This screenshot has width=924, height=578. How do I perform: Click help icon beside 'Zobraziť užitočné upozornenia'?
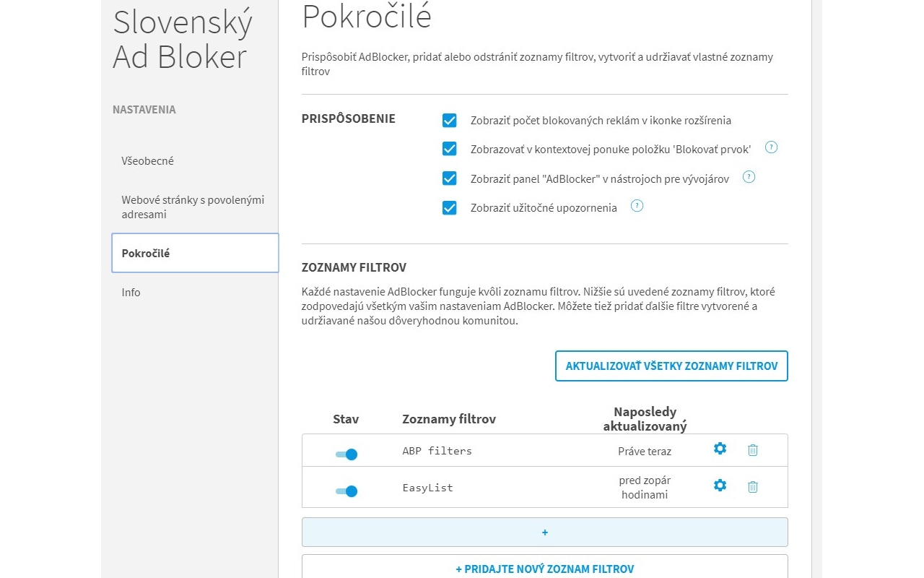click(x=637, y=205)
